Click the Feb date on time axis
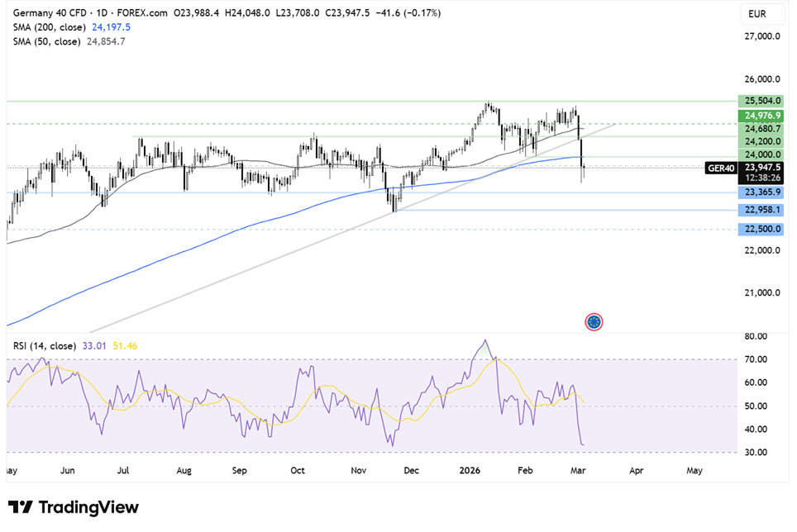The image size is (797, 532). (525, 471)
